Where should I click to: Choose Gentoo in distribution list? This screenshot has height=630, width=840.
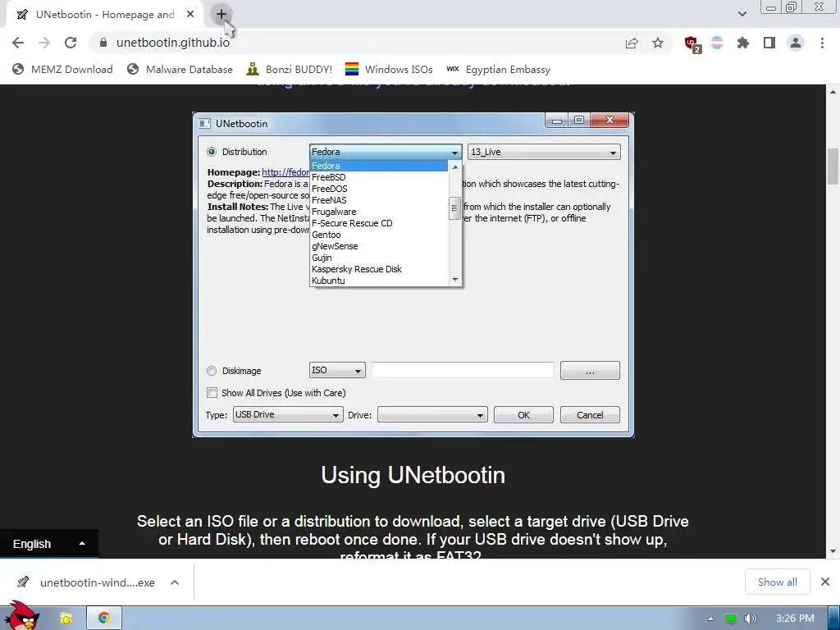pos(378,235)
